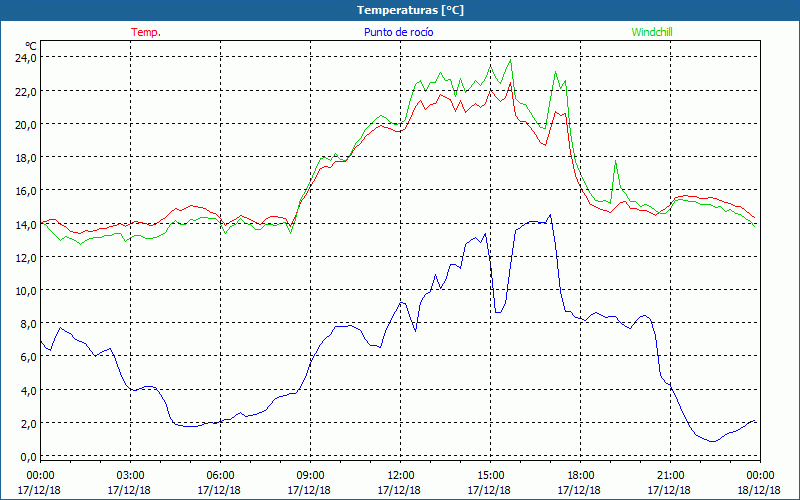Click the '12:00' time axis label
The image size is (800, 500).
click(x=401, y=475)
